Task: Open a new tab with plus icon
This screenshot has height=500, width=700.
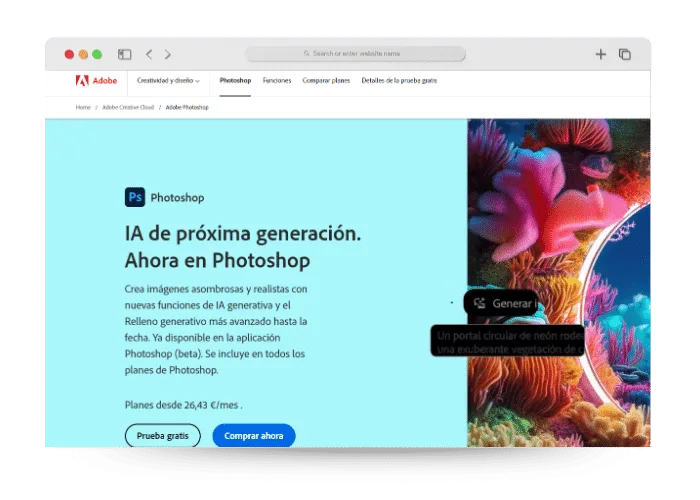Action: [x=600, y=54]
